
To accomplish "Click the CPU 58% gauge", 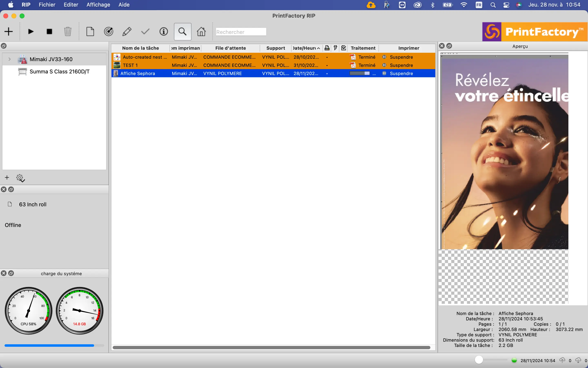I will (x=28, y=311).
